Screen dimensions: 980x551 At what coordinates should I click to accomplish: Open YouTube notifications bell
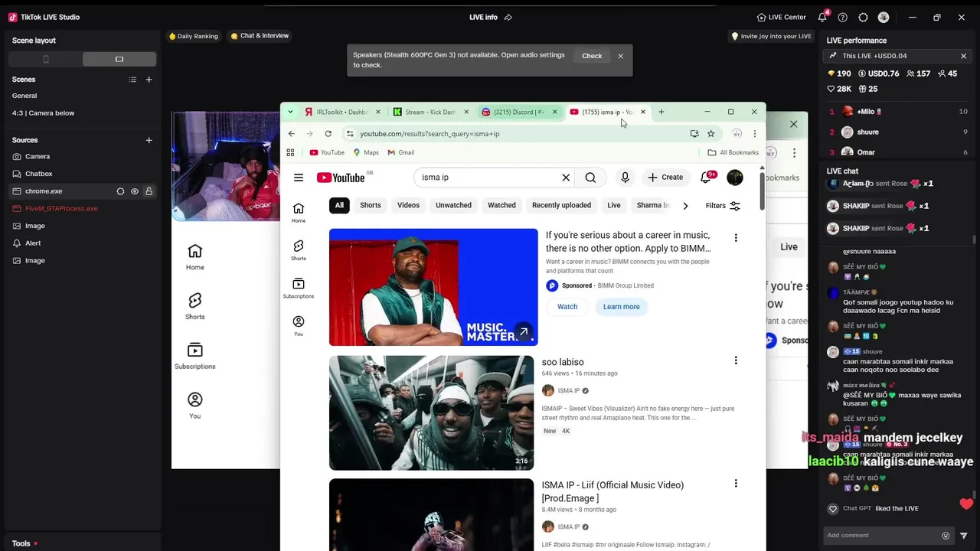pos(706,178)
